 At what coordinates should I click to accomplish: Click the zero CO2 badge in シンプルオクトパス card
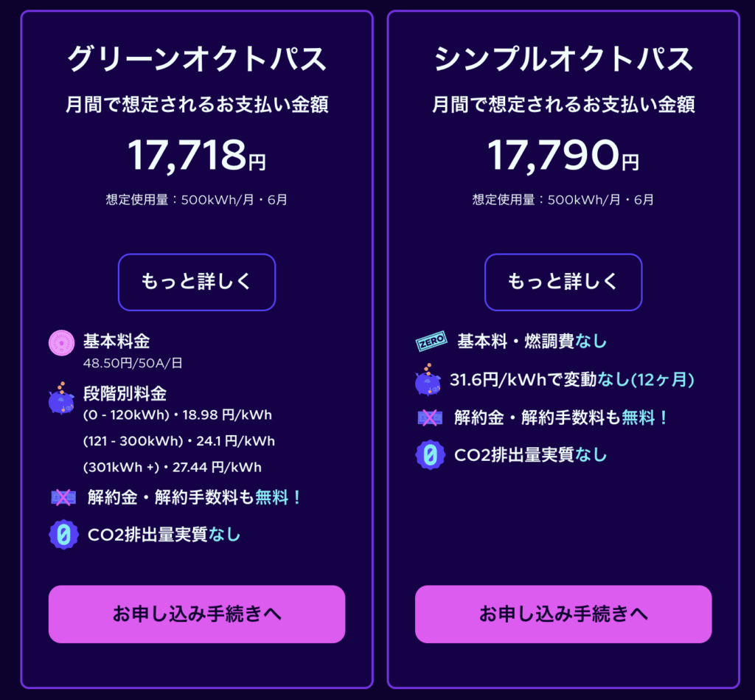point(430,455)
